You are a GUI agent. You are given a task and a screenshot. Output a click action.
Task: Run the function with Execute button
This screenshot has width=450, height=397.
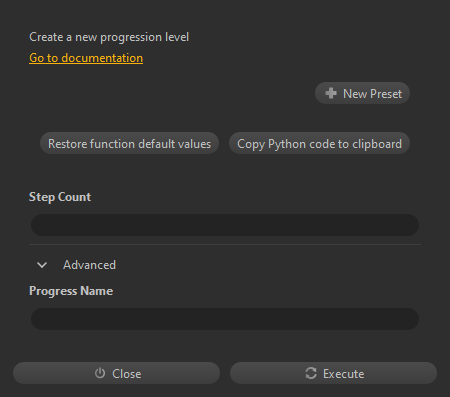[x=333, y=373]
